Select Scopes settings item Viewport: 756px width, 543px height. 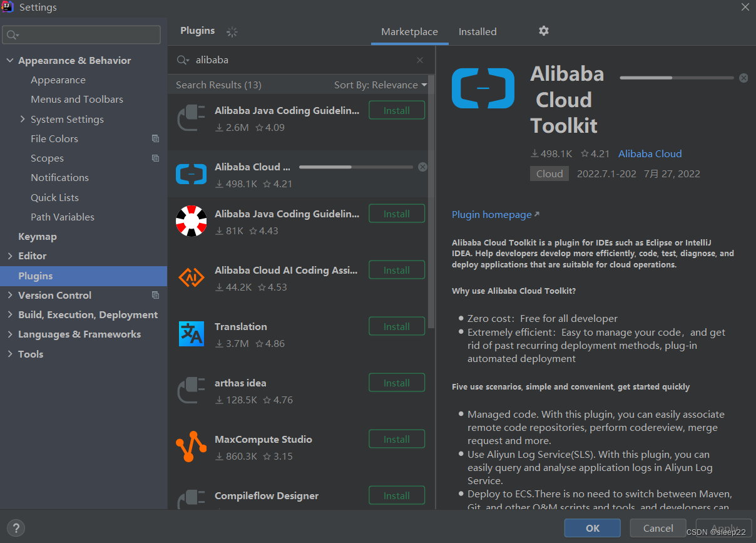click(x=47, y=158)
